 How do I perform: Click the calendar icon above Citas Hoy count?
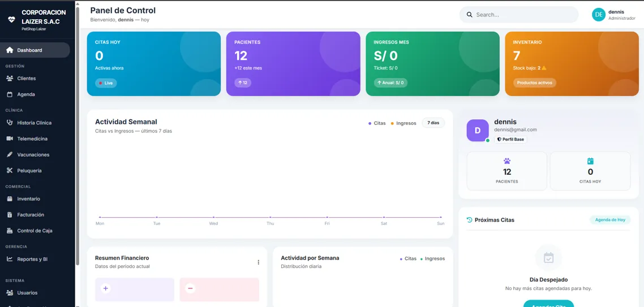590,161
